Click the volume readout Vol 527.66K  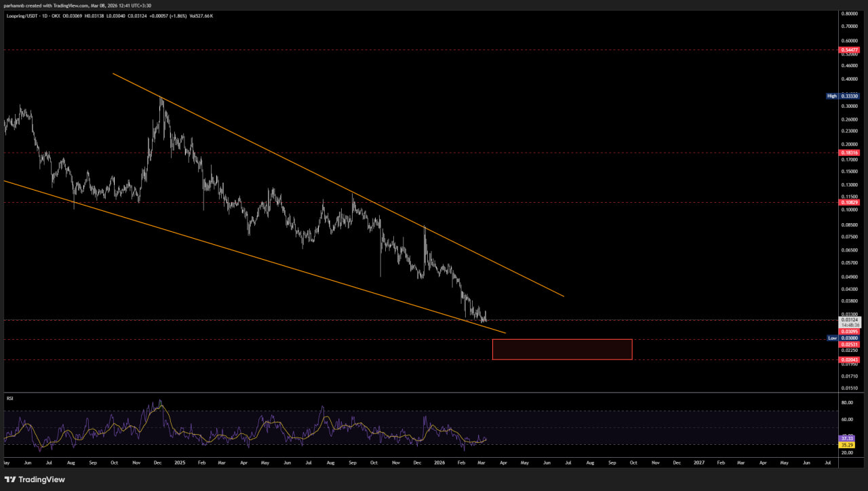pos(201,15)
